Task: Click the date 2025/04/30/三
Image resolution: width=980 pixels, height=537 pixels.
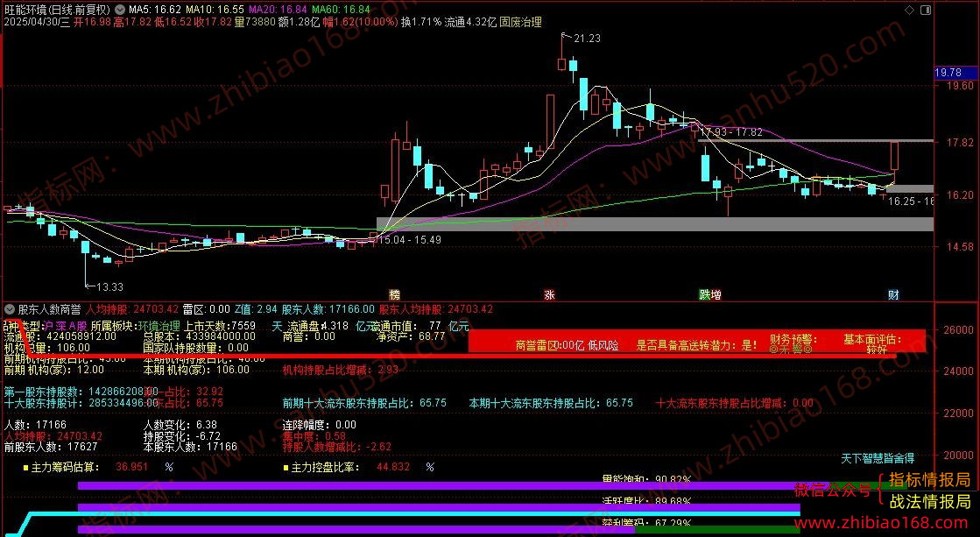Action: (x=38, y=22)
